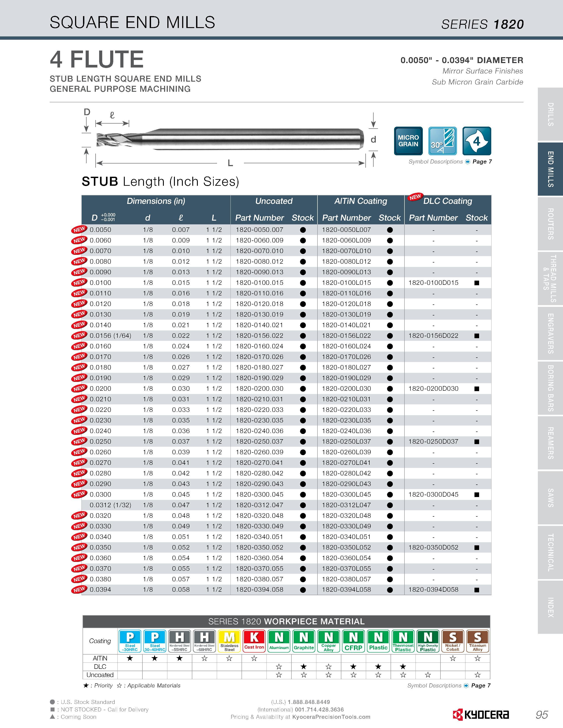Viewport: 563px width, 728px height.
Task: Select part number 1820-0312L047
Action: pyautogui.click(x=346, y=505)
